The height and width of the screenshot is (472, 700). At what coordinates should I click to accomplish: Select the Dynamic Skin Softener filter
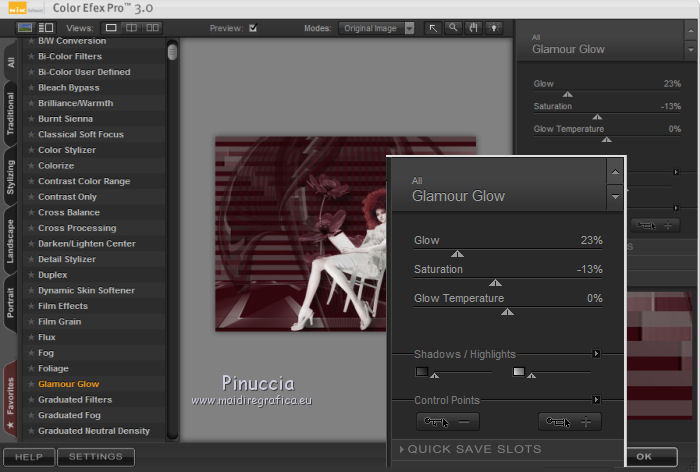click(94, 290)
